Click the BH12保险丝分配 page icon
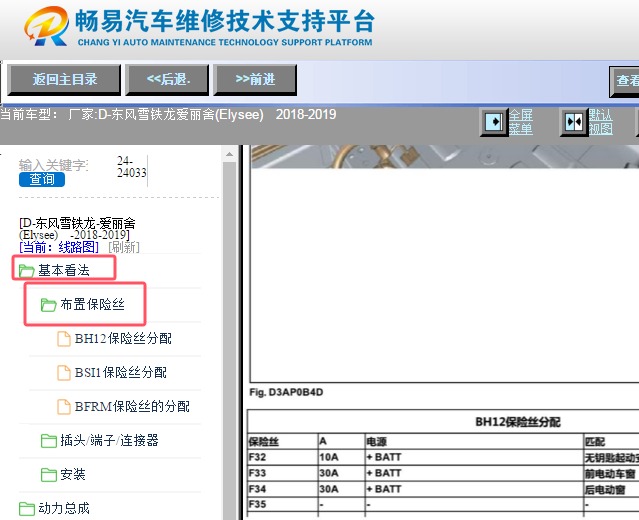 (x=63, y=339)
